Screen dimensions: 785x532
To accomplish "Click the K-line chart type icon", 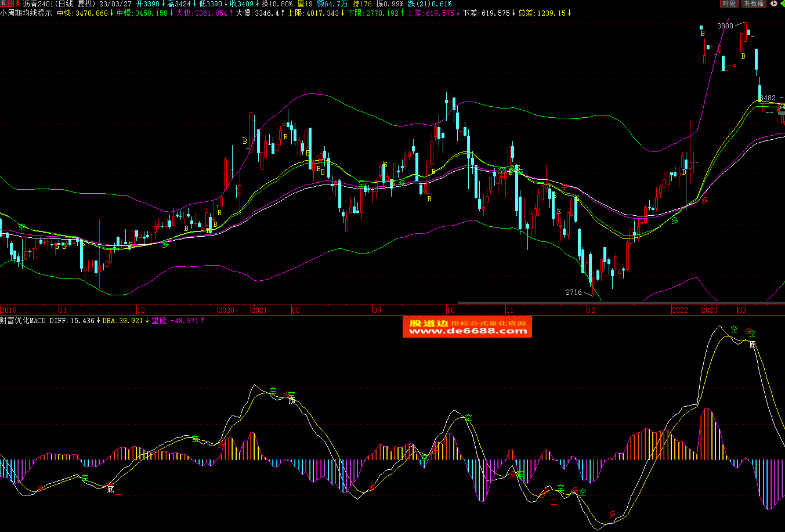I will (x=3, y=3).
